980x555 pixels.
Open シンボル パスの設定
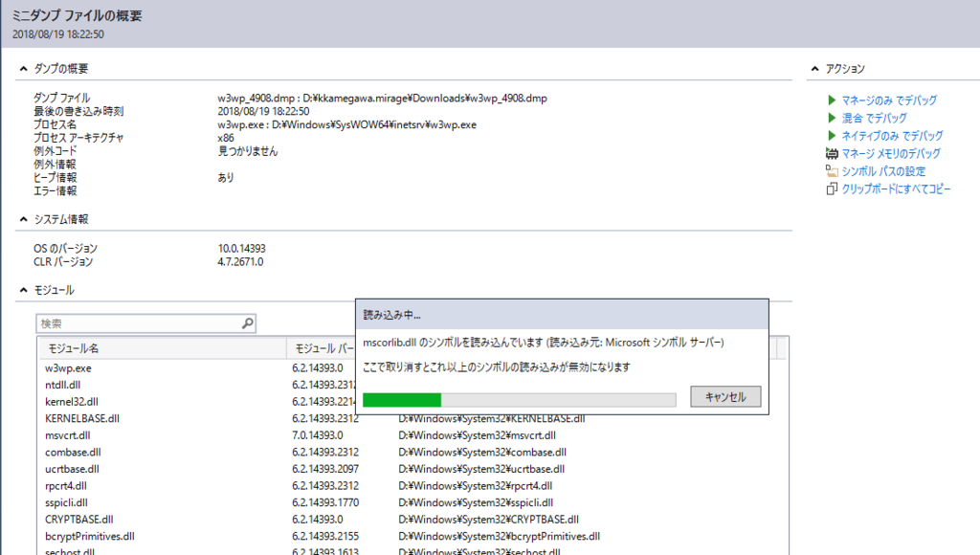click(x=883, y=170)
